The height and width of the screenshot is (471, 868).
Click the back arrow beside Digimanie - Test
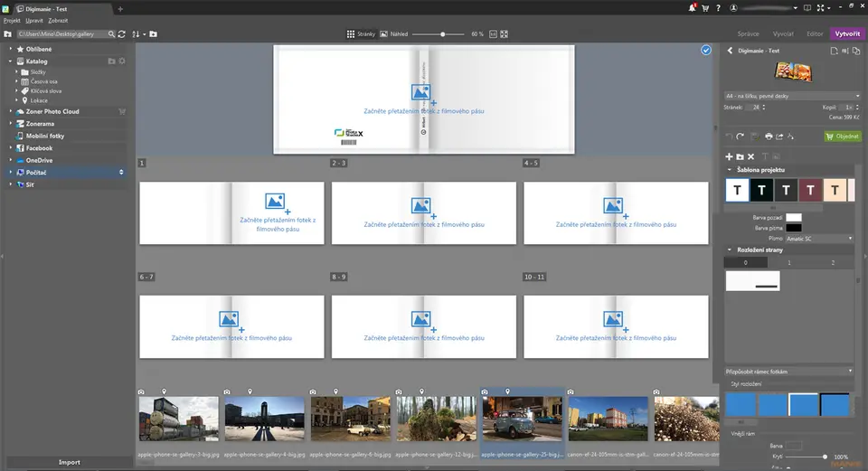coord(731,51)
